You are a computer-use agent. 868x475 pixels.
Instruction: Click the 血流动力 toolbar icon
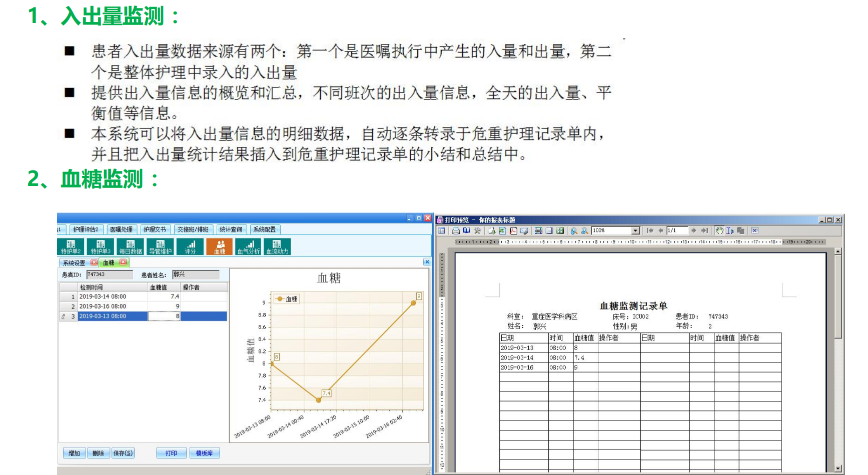277,247
